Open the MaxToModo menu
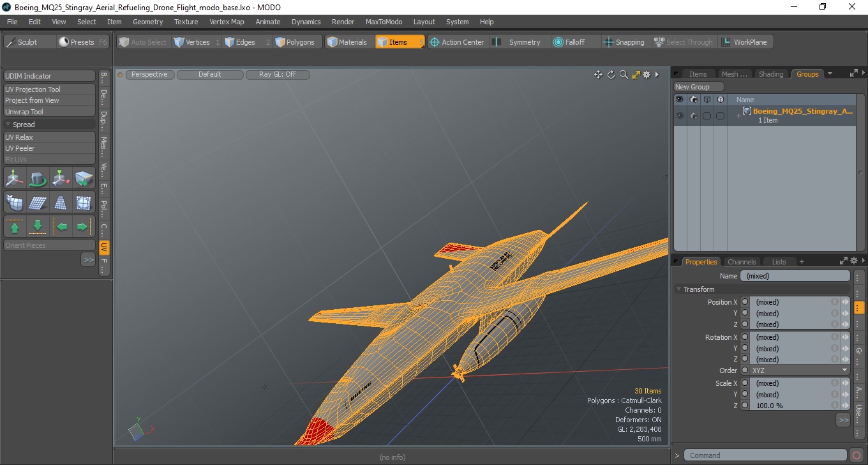 (x=384, y=22)
